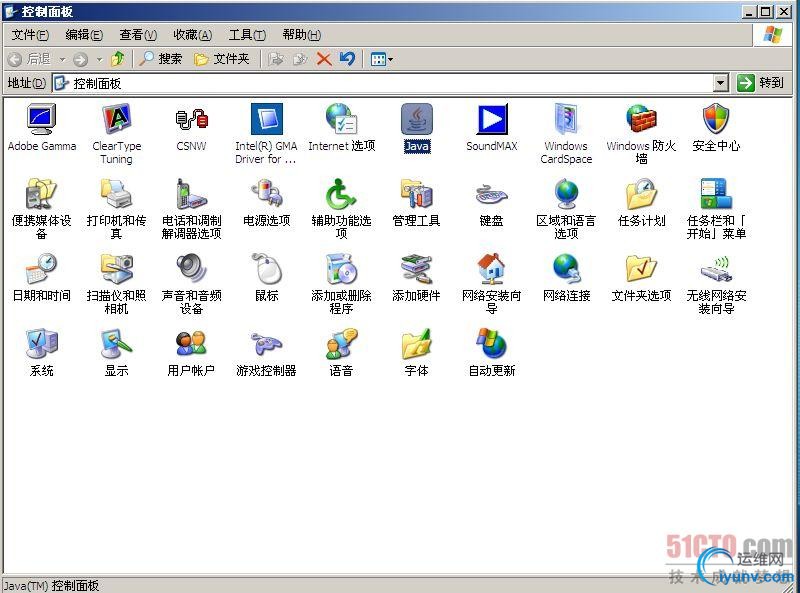Viewport: 800px width, 593px height.
Task: Open 电话和调制解调器选项 icon
Action: click(x=191, y=194)
